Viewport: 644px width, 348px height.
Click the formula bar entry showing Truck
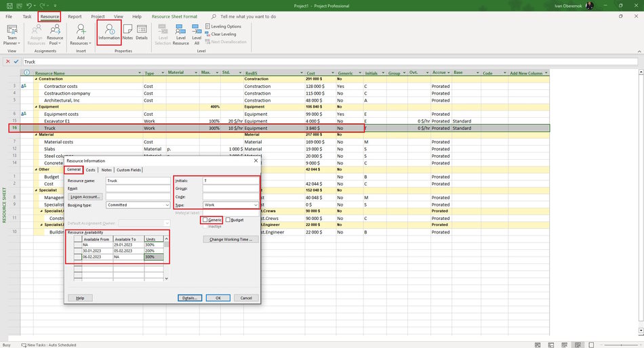(330, 62)
